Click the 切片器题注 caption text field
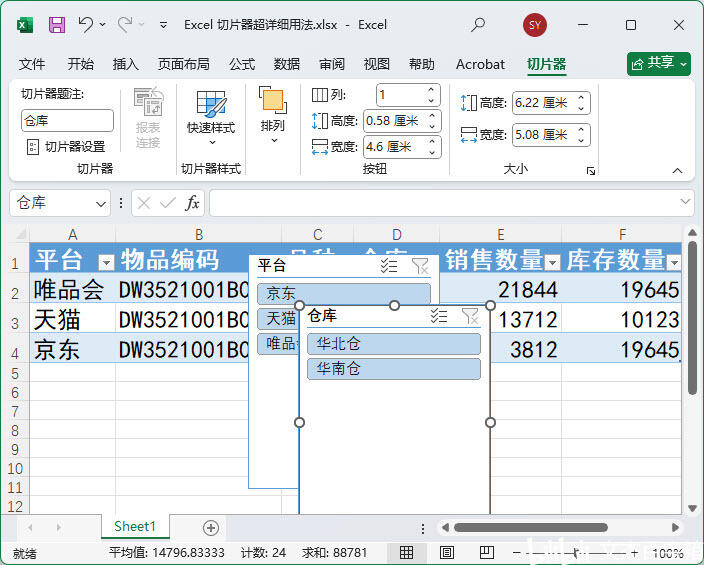 click(67, 121)
